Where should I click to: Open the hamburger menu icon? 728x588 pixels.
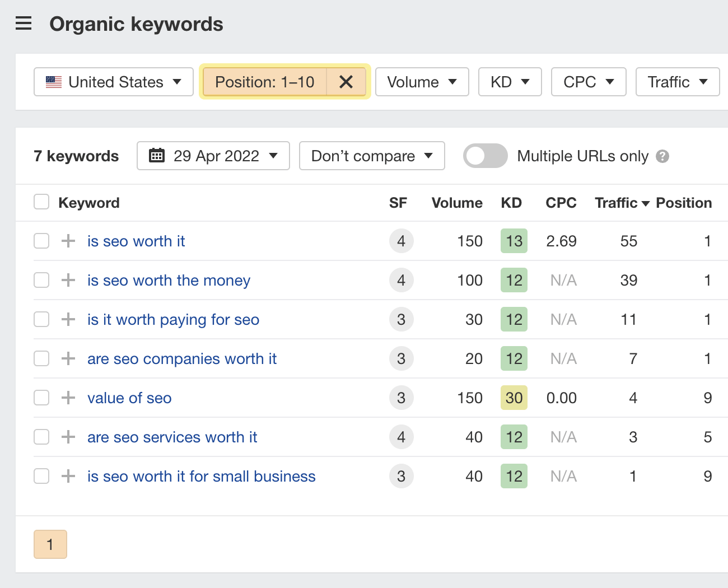[23, 24]
